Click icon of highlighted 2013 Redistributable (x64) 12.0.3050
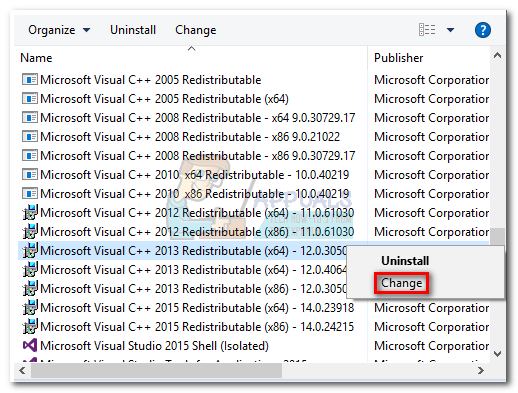518x393 pixels. (x=30, y=250)
